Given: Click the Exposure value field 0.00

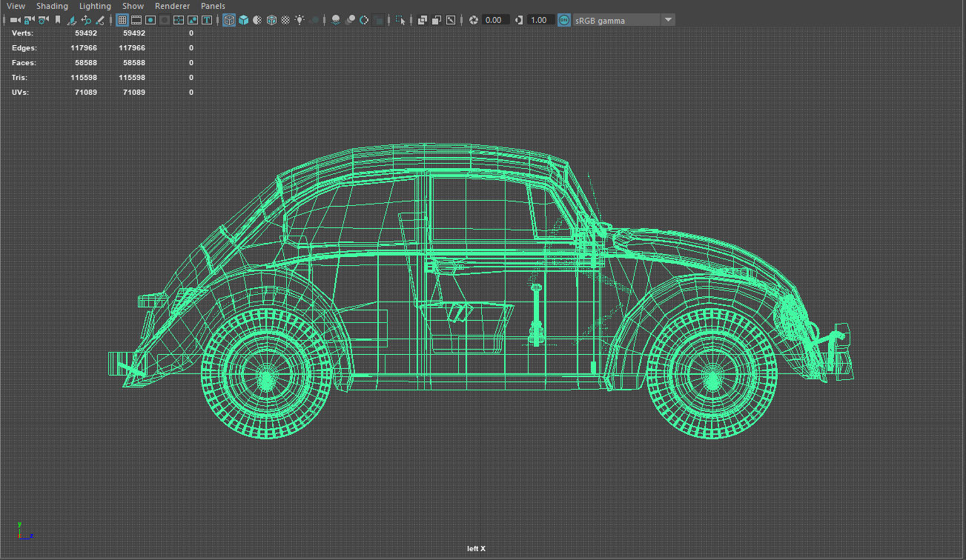Looking at the screenshot, I should coord(496,20).
